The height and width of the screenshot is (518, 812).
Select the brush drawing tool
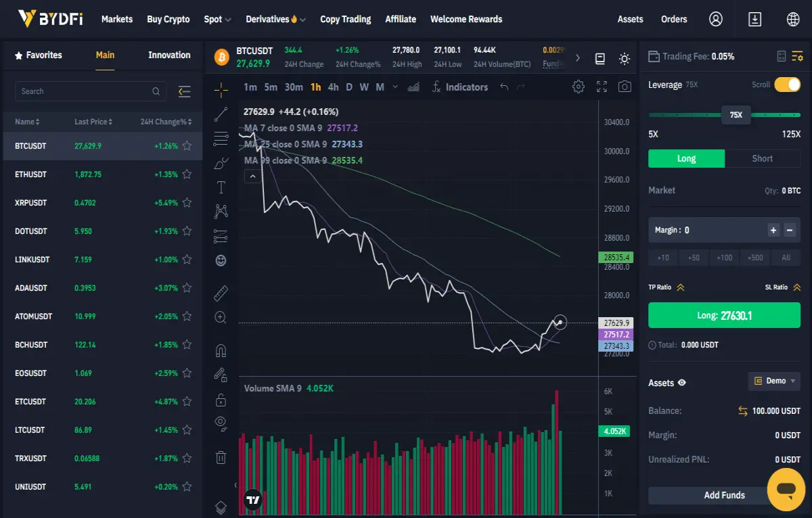click(221, 164)
